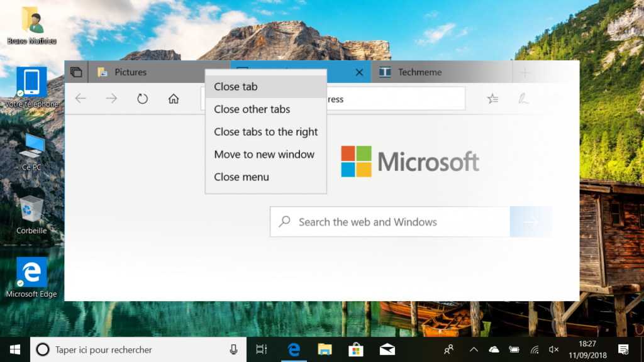Image resolution: width=644 pixels, height=362 pixels.
Task: Click the muted volume tray icon
Action: pyautogui.click(x=553, y=349)
